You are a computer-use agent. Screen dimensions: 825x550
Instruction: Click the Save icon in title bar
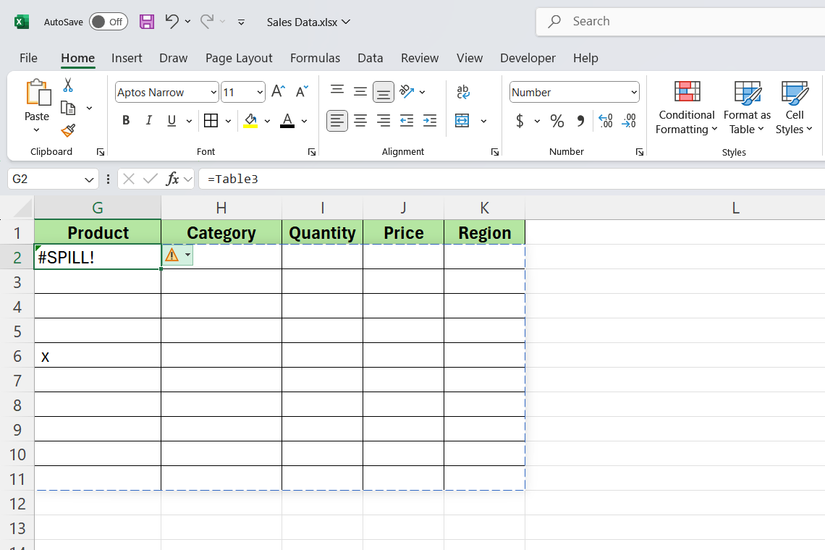pyautogui.click(x=147, y=21)
